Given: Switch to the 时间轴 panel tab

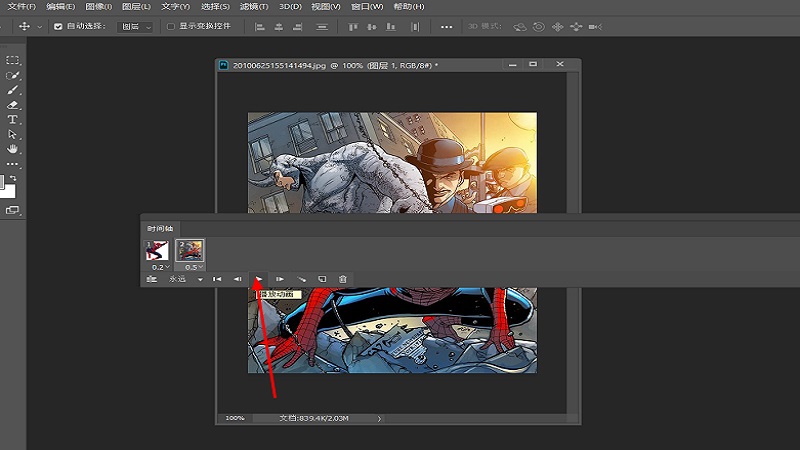Looking at the screenshot, I should 160,229.
